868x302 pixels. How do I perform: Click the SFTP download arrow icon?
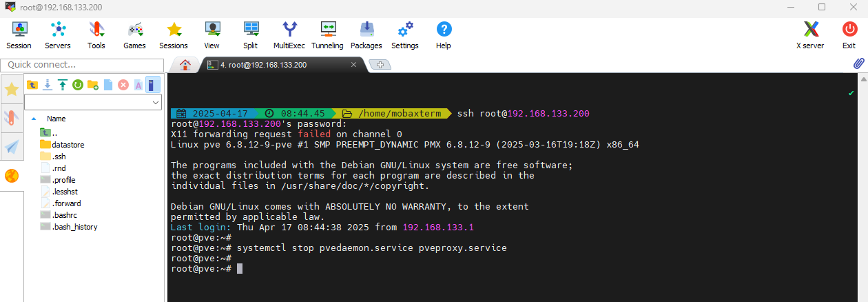coord(48,85)
